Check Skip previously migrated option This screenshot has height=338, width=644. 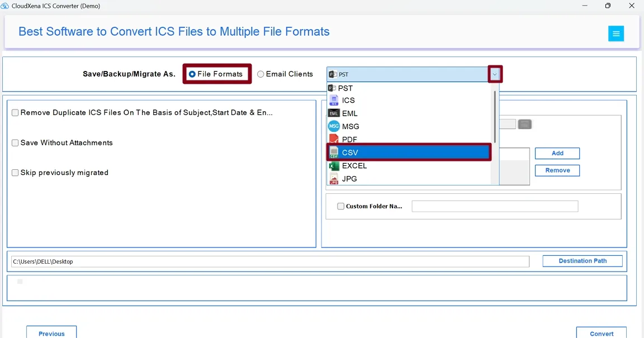tap(15, 173)
